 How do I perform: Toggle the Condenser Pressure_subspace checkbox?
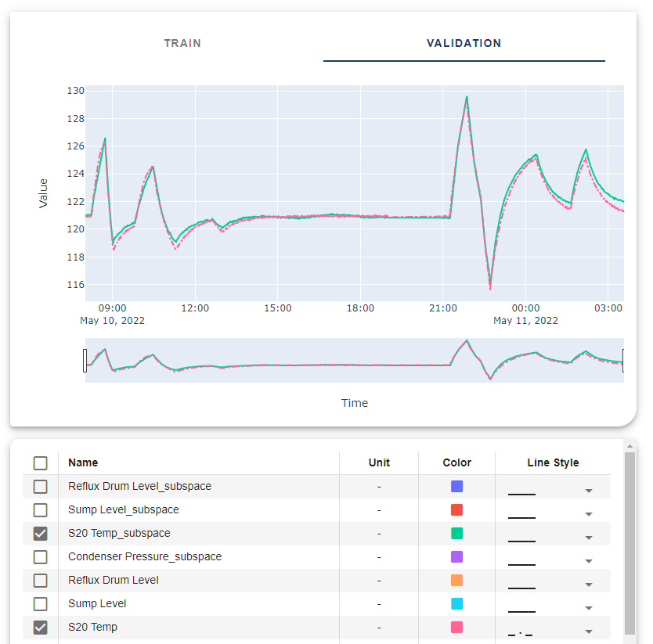pyautogui.click(x=40, y=557)
